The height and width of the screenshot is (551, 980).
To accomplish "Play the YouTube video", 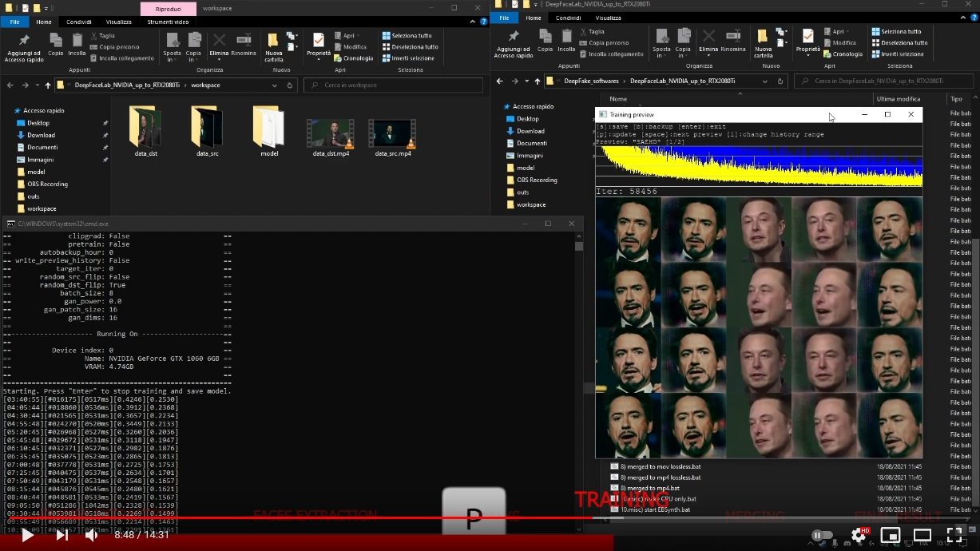I will 27,535.
